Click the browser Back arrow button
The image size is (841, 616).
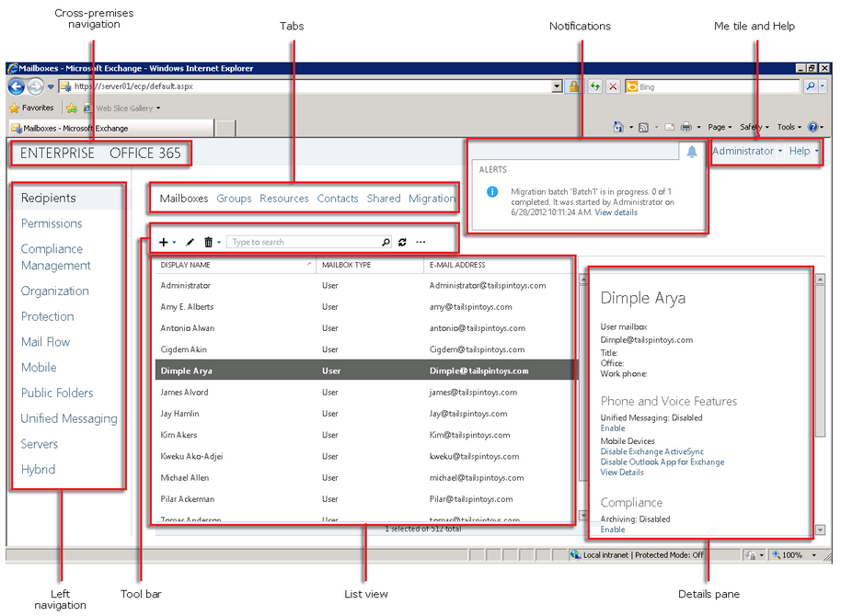coord(17,86)
